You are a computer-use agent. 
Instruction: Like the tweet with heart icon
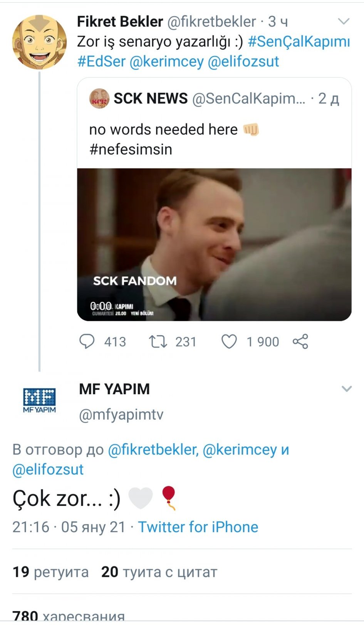229,341
